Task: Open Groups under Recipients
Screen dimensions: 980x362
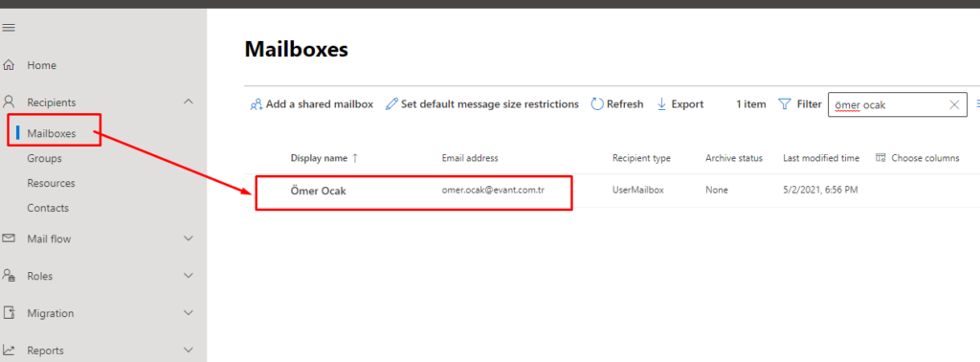Action: coord(44,158)
